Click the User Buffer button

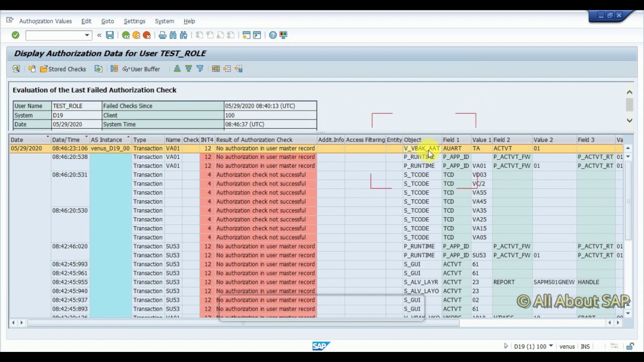[141, 69]
